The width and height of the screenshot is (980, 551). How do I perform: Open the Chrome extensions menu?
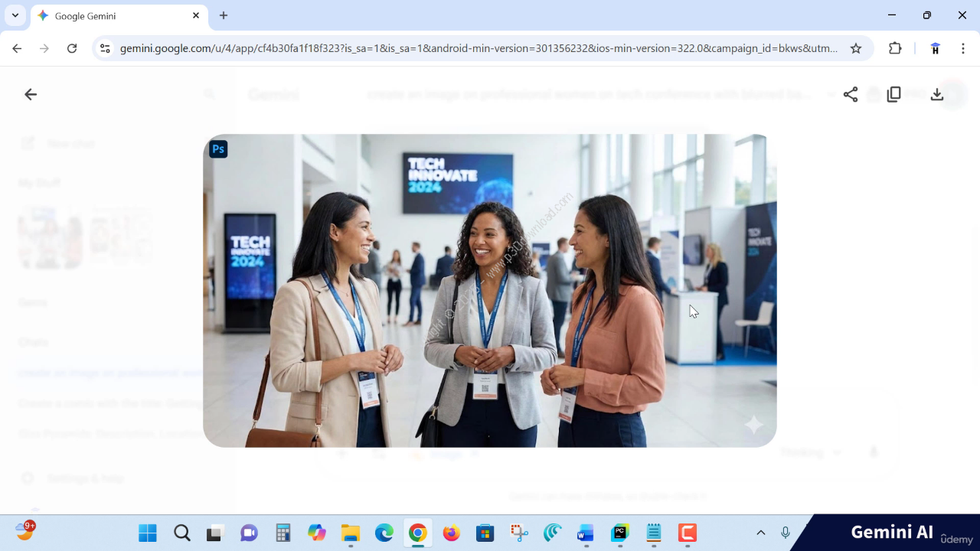coord(895,48)
